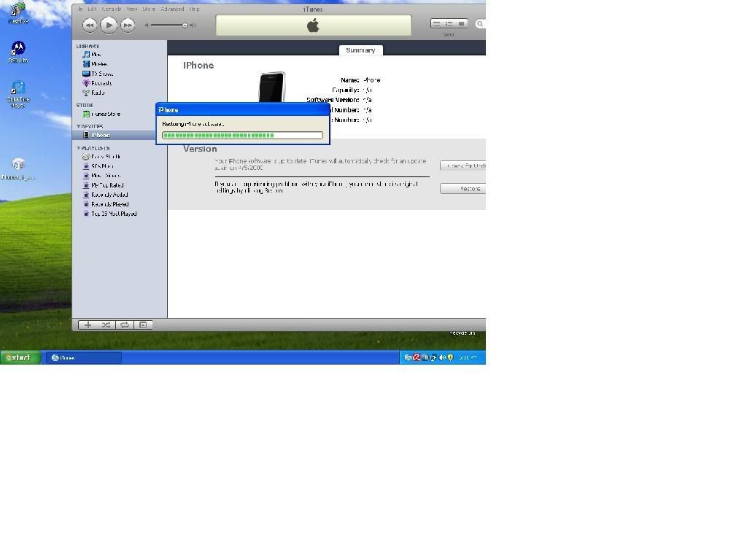Collapse the Playlists section triangle
Viewport: 747px width, 560px height.
click(78, 148)
